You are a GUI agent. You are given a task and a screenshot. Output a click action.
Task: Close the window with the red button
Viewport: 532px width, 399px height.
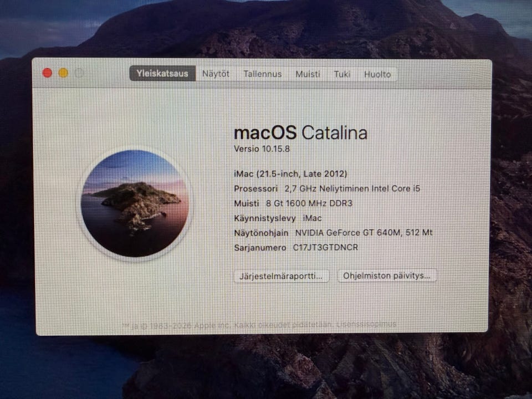(47, 73)
